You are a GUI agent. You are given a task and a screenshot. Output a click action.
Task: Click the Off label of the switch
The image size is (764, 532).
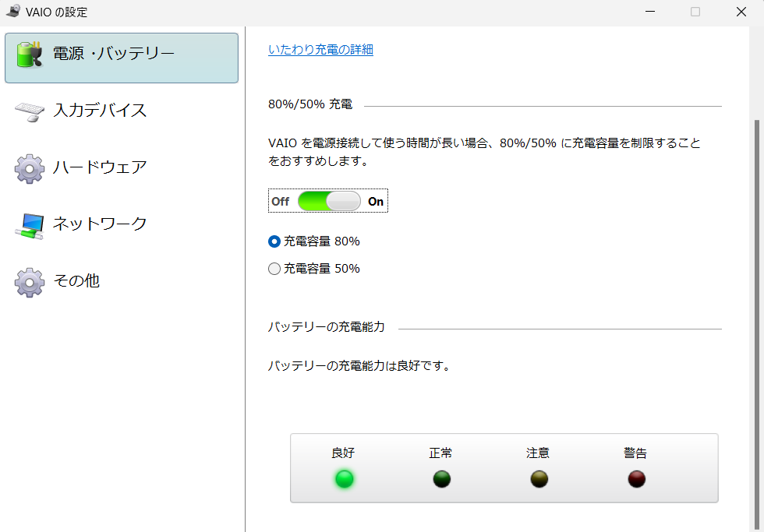tap(280, 202)
